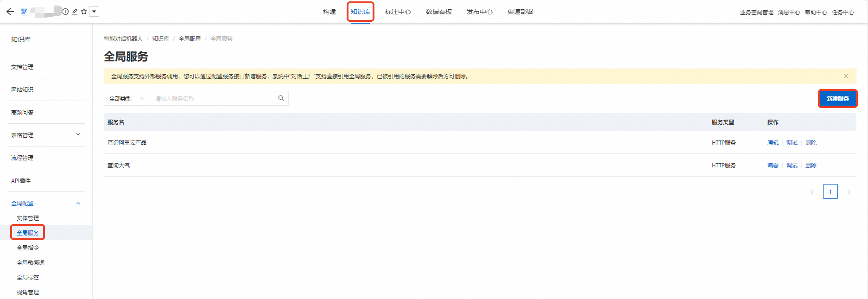Open 消息中心 link

(789, 13)
